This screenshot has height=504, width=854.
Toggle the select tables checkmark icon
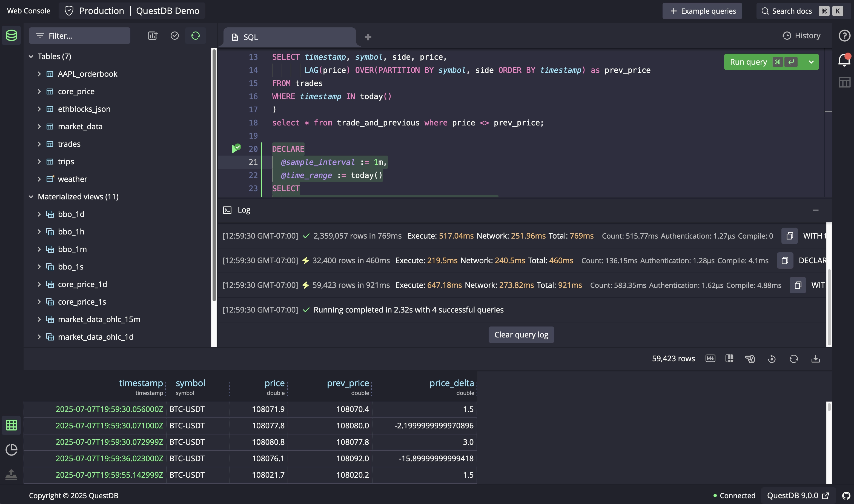174,36
